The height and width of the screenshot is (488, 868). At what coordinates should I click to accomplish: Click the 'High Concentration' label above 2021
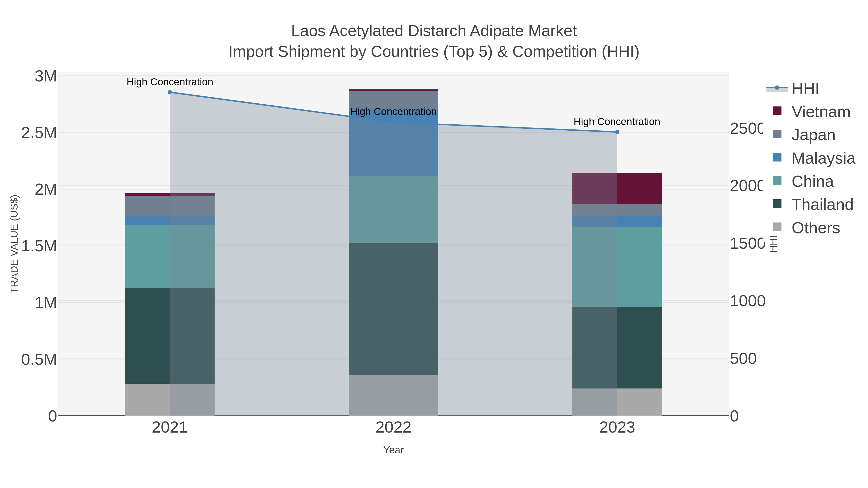point(170,82)
